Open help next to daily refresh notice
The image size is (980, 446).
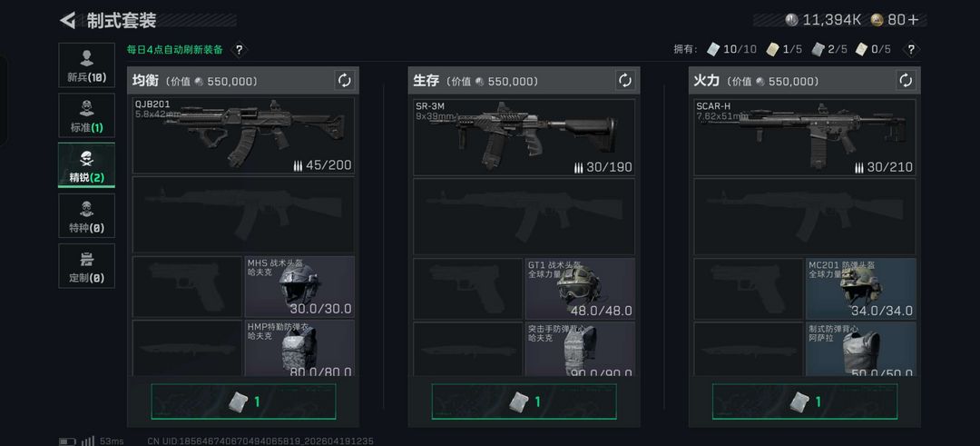pos(240,49)
